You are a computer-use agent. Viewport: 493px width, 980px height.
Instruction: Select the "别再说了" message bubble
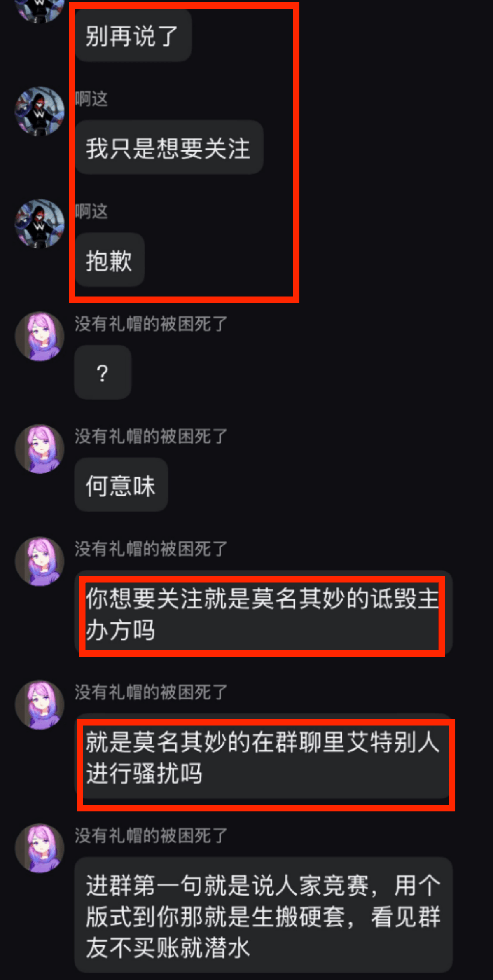pos(133,35)
